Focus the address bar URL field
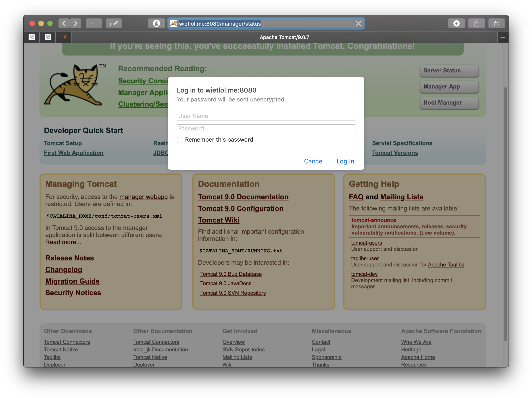 [x=266, y=24]
